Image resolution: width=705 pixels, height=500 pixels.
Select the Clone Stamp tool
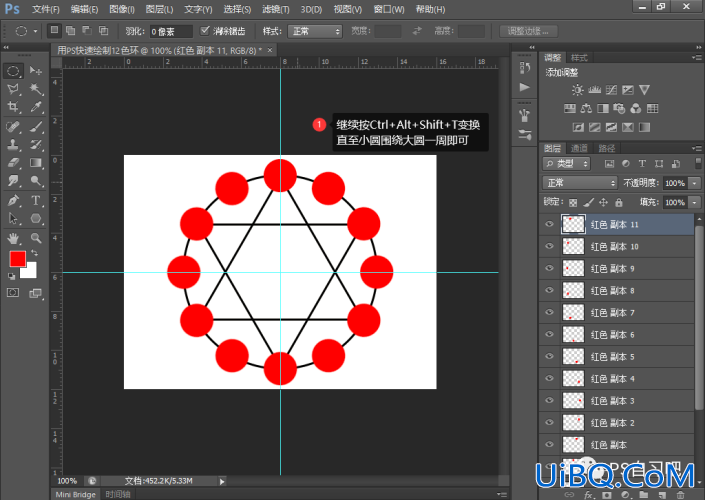(13, 144)
